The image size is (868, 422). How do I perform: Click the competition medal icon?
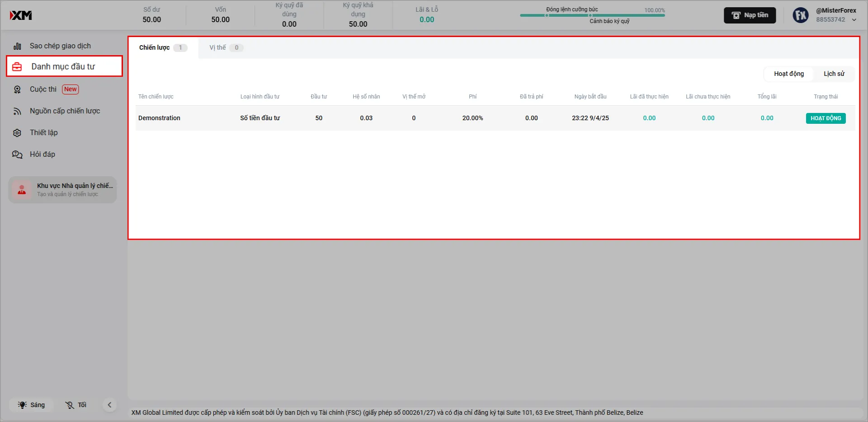click(x=17, y=89)
